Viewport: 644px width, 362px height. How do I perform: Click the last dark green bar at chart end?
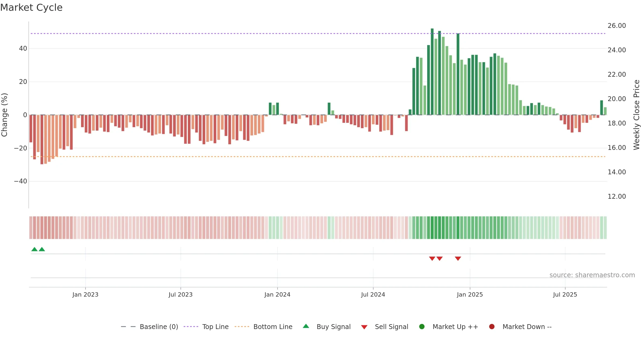(602, 108)
